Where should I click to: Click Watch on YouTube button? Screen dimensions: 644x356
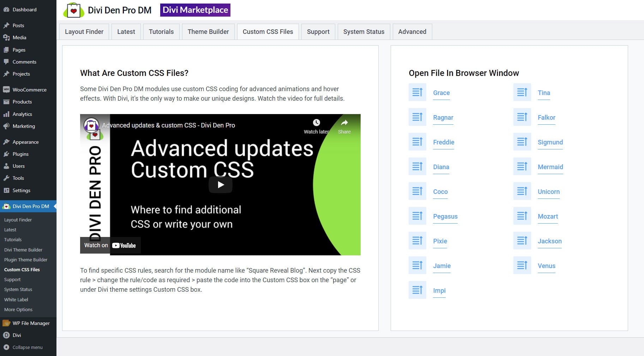coord(110,245)
